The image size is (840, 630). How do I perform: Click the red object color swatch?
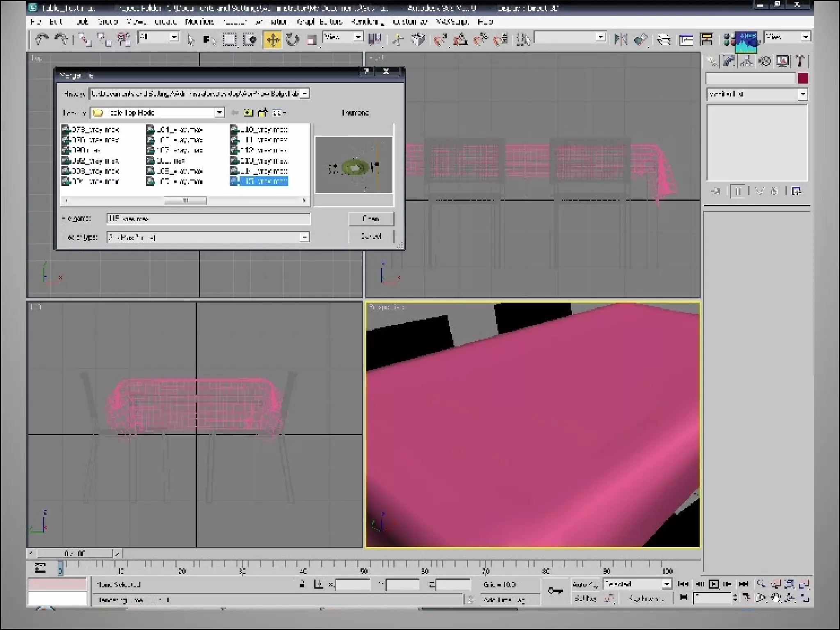(803, 78)
